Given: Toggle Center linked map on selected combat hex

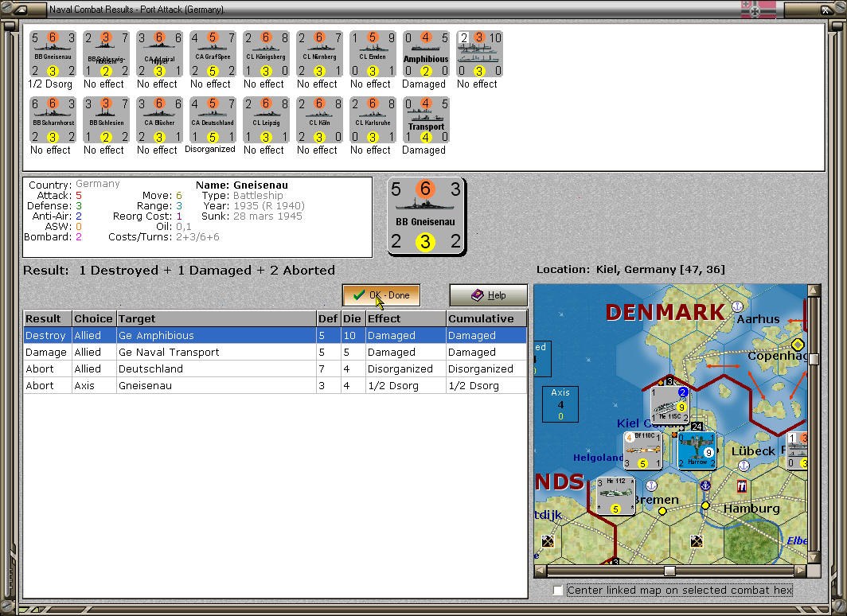Looking at the screenshot, I should click(x=558, y=590).
